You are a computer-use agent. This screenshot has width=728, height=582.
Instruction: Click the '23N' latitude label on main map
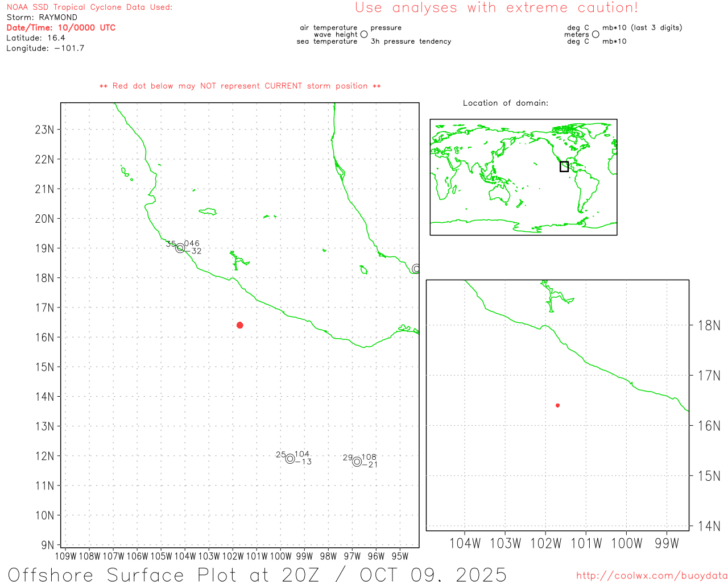(44, 130)
